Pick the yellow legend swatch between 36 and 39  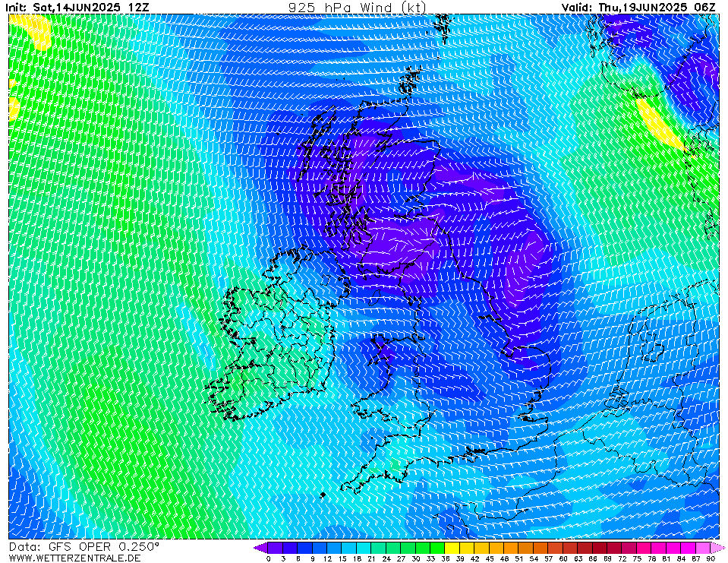pos(452,548)
